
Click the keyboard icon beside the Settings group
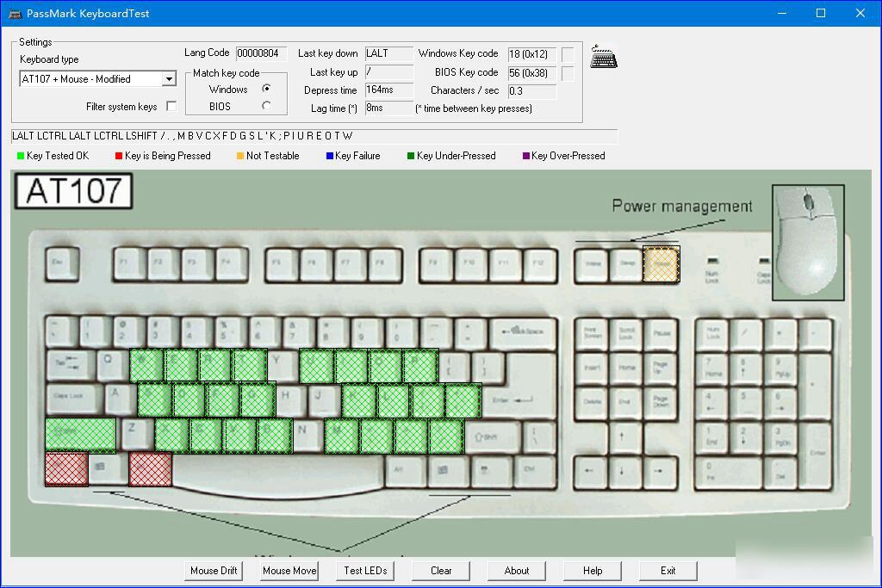604,56
